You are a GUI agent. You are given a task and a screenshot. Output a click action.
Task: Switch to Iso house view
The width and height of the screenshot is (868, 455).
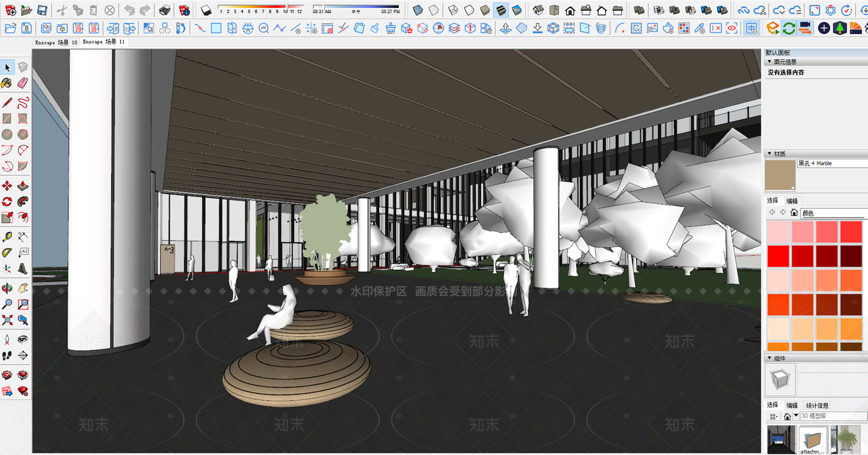click(x=538, y=10)
